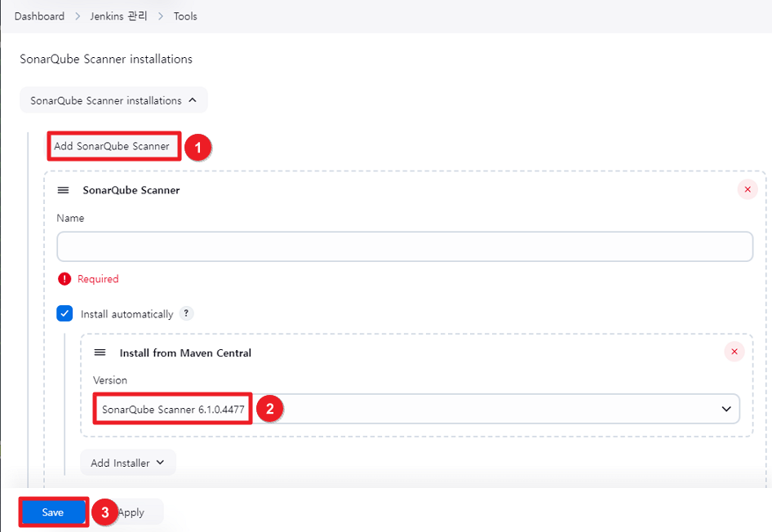Save the tool configuration

coord(53,512)
